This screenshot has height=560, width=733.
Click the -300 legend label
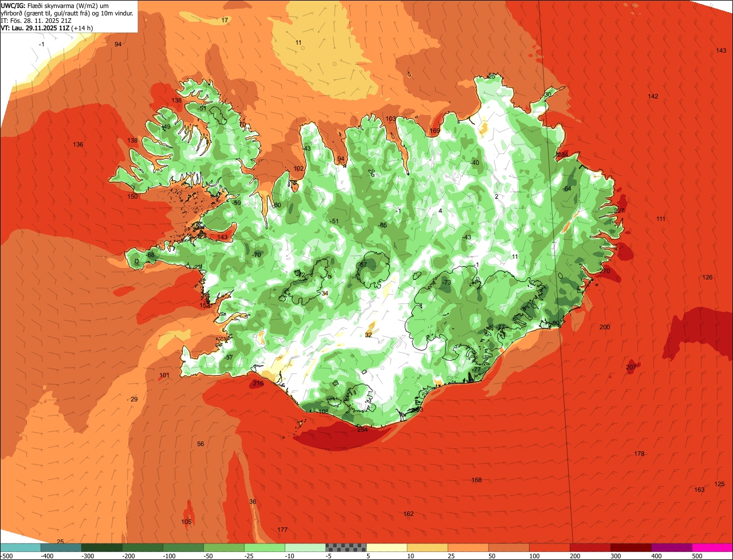click(86, 555)
